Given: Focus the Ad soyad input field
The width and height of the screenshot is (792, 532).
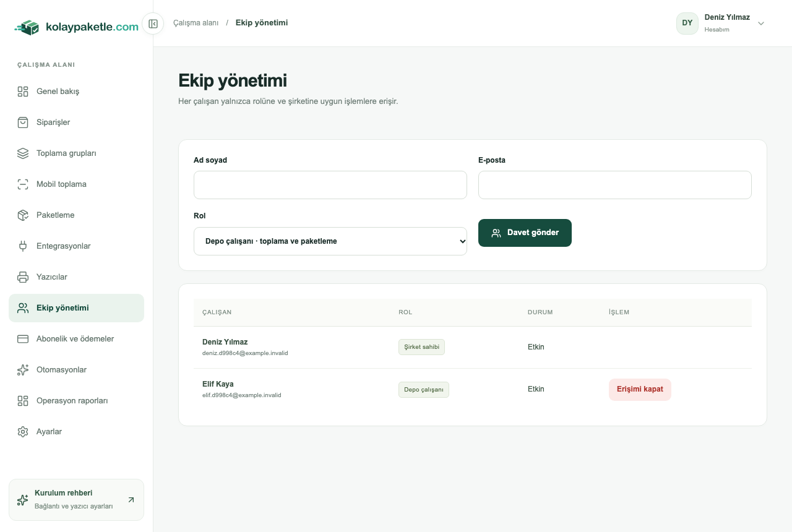Looking at the screenshot, I should point(330,185).
